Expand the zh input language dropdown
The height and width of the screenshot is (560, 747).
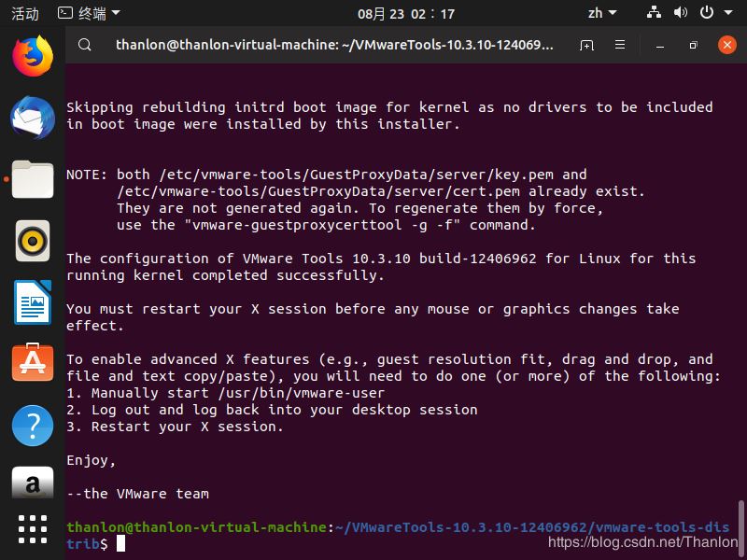602,13
